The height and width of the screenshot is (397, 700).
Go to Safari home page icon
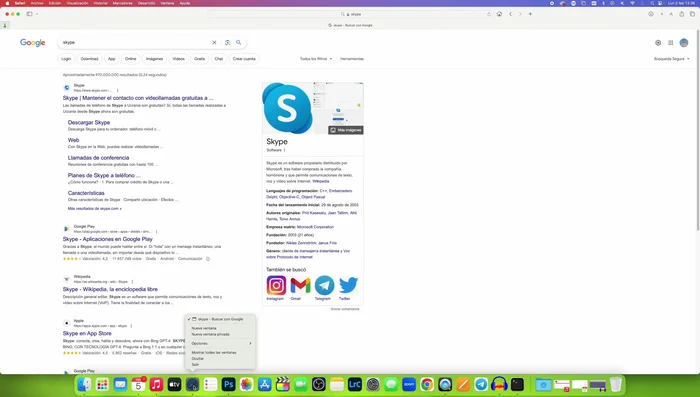click(x=499, y=14)
